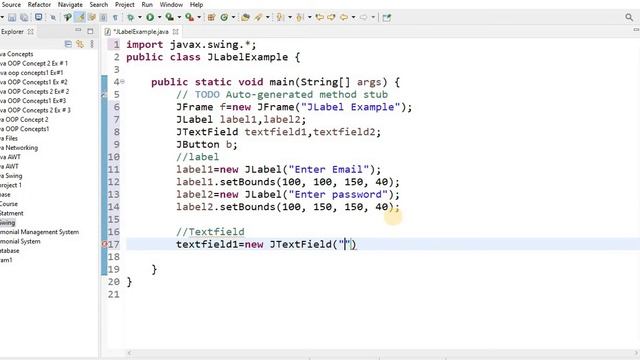Maximize the Explorer panel

[x=90, y=31]
